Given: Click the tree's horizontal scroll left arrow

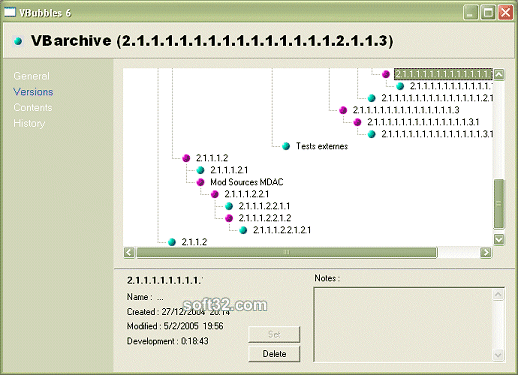Looking at the screenshot, I should pos(129,252).
